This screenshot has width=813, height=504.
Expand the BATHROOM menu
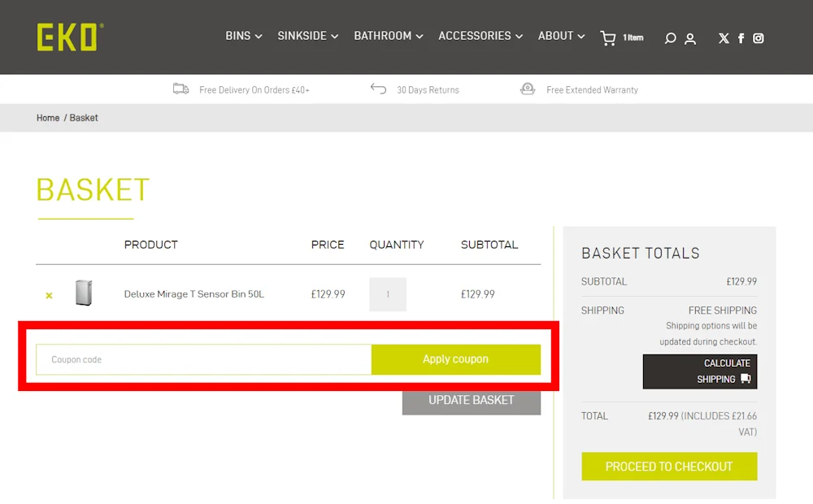pos(389,36)
